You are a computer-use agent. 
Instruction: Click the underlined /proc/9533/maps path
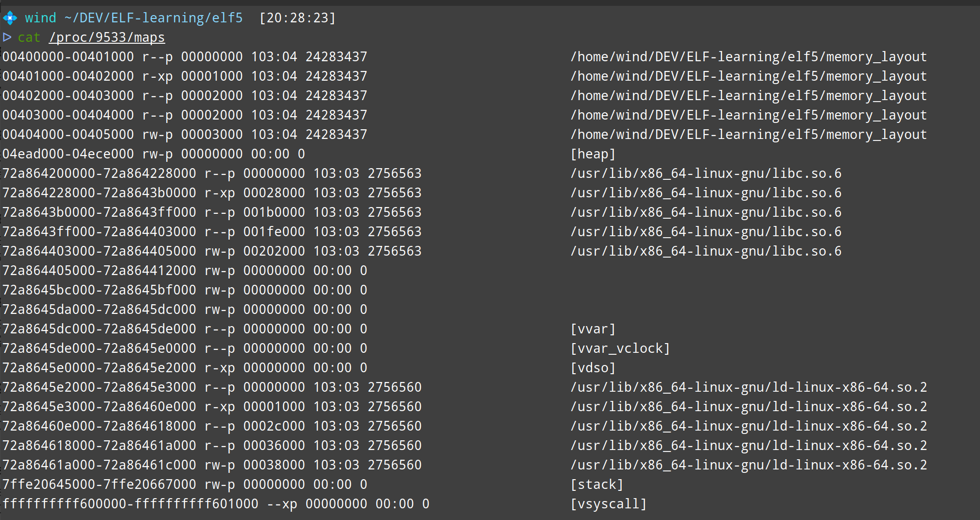pyautogui.click(x=106, y=37)
